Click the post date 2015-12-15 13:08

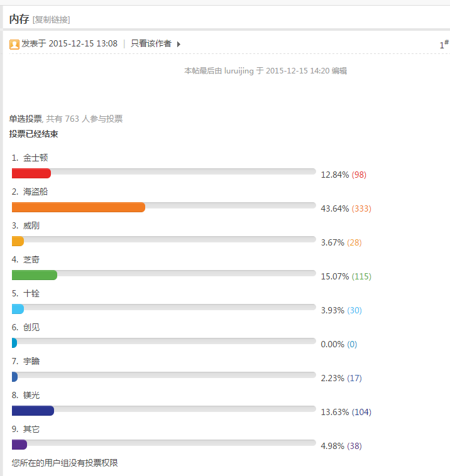click(x=83, y=44)
